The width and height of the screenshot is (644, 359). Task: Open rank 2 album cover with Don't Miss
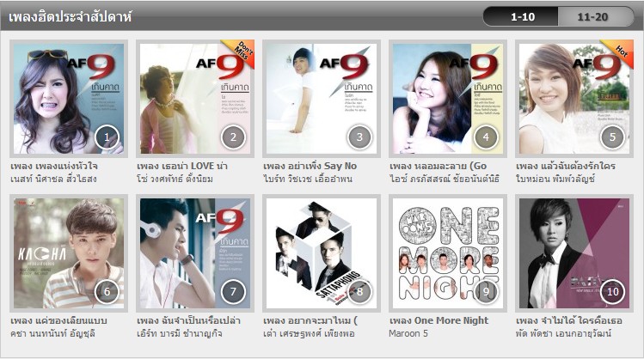coord(195,99)
